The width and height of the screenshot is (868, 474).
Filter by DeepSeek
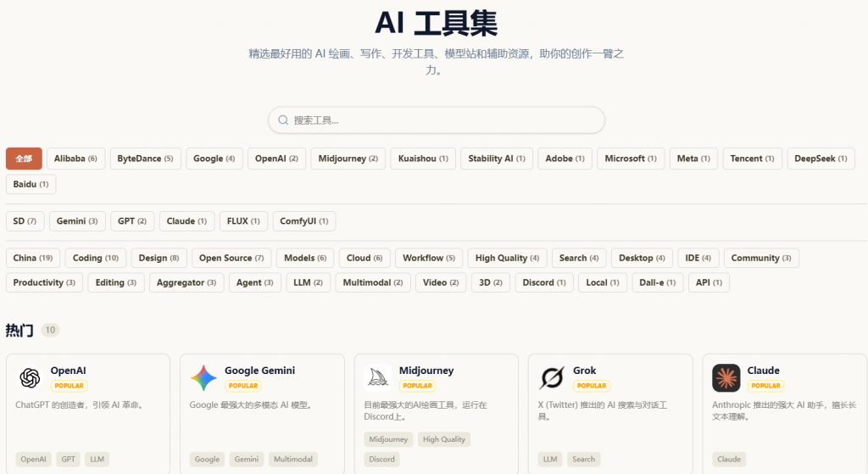click(x=821, y=159)
